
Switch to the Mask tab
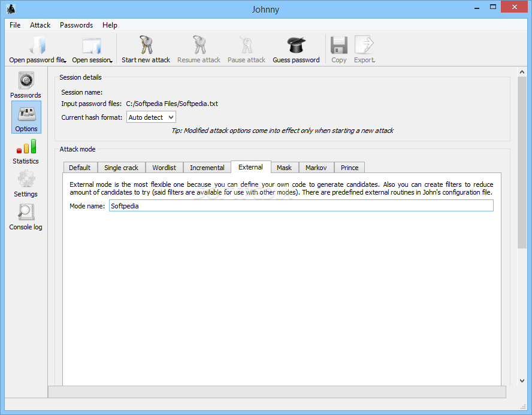284,168
